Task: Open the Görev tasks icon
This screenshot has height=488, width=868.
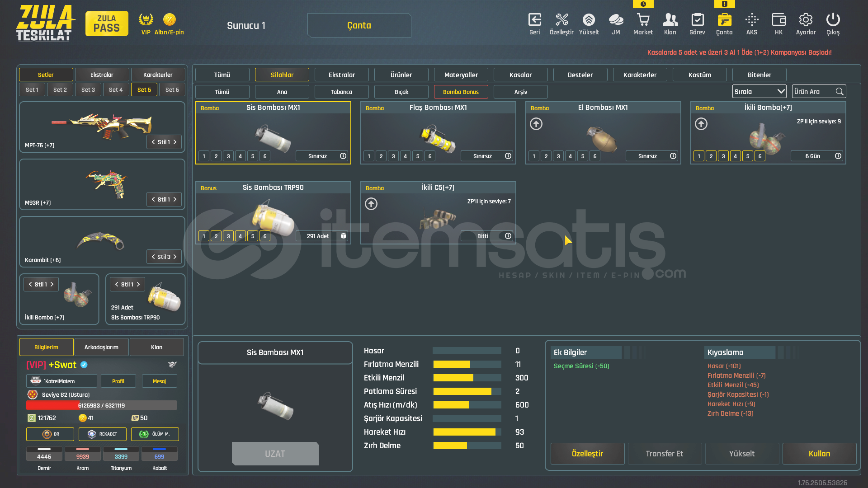Action: (x=697, y=20)
